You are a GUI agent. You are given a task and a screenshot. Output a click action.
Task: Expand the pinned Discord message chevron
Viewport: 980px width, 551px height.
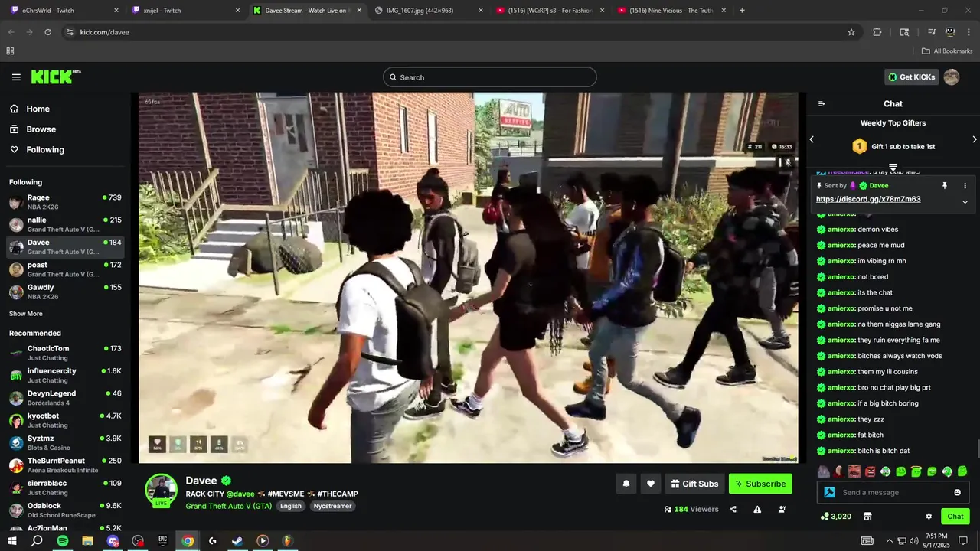tap(965, 202)
